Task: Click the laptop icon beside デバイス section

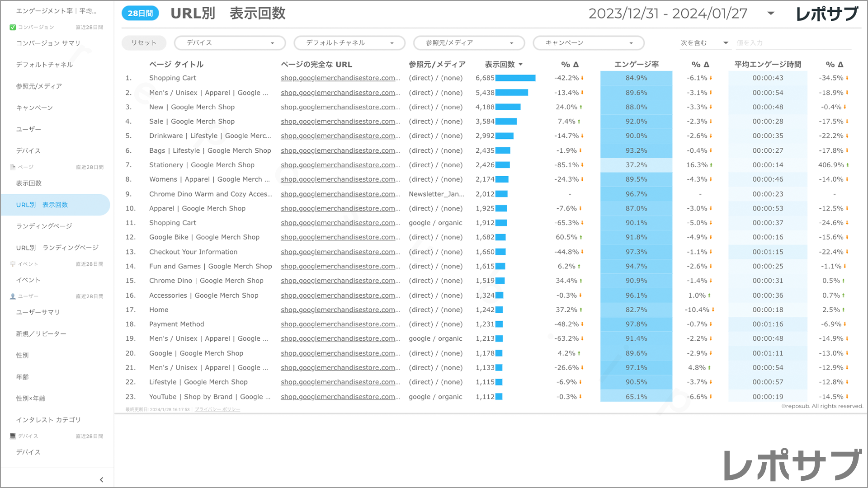Action: click(13, 436)
